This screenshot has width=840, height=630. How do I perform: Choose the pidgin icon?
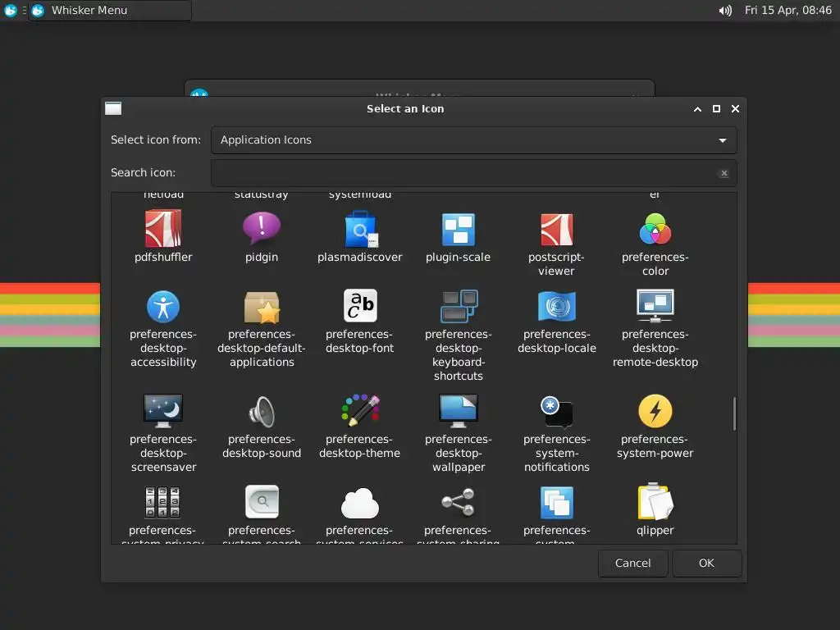tap(262, 229)
